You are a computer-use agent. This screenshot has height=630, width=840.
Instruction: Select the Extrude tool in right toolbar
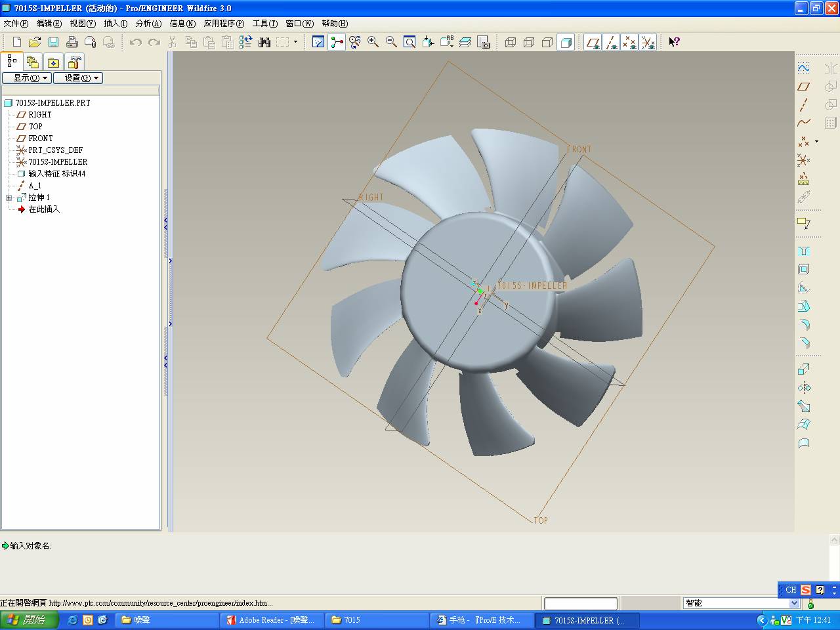coord(803,369)
